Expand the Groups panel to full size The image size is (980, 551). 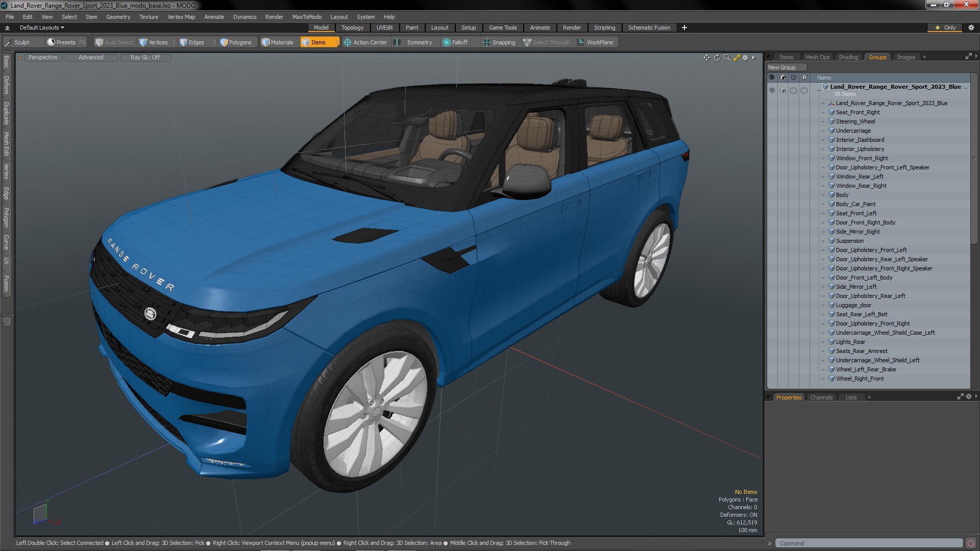tap(968, 57)
